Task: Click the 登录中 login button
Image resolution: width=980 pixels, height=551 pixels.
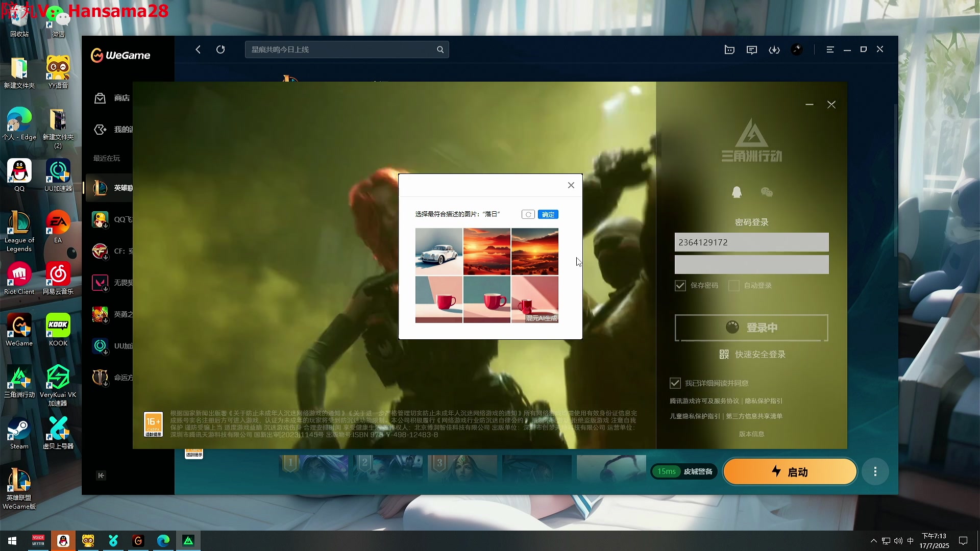Action: (751, 328)
